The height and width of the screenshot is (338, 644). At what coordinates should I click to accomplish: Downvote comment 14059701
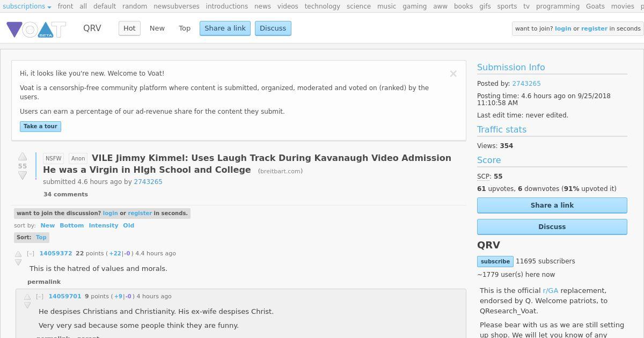point(27,305)
